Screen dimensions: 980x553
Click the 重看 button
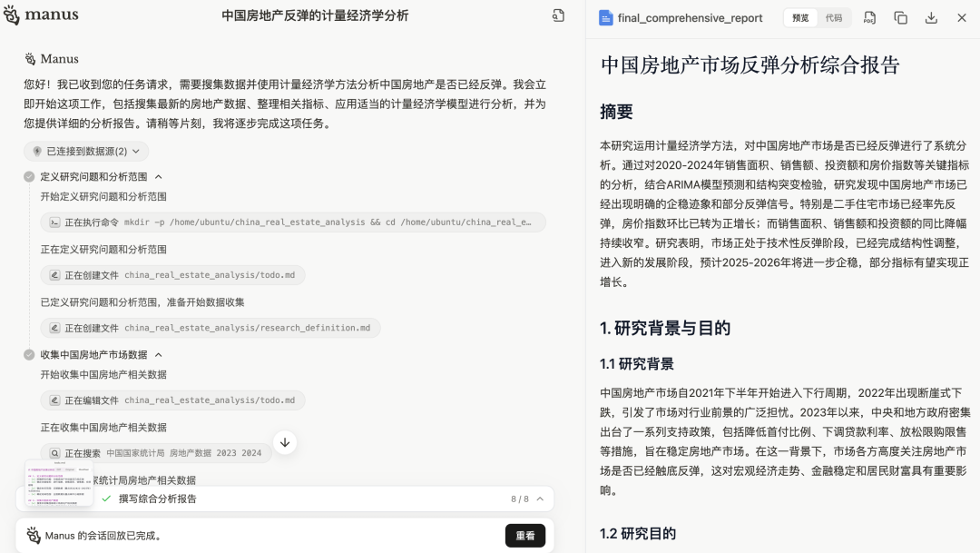524,535
